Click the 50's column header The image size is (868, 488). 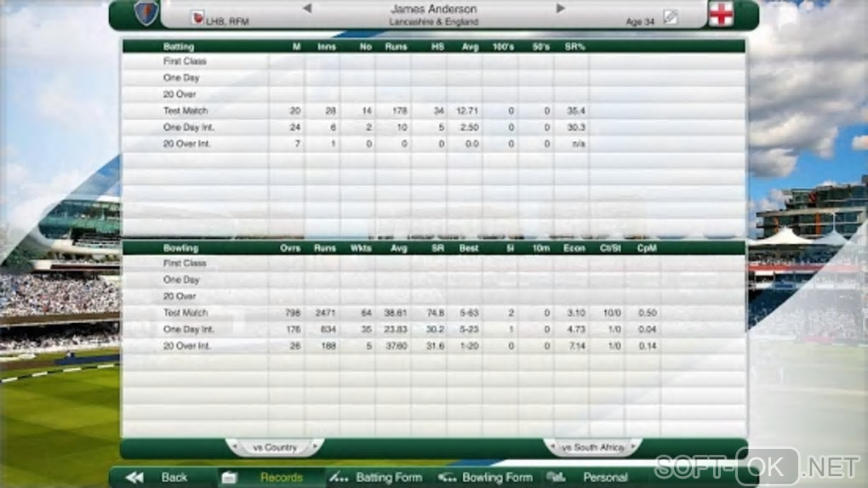point(541,47)
